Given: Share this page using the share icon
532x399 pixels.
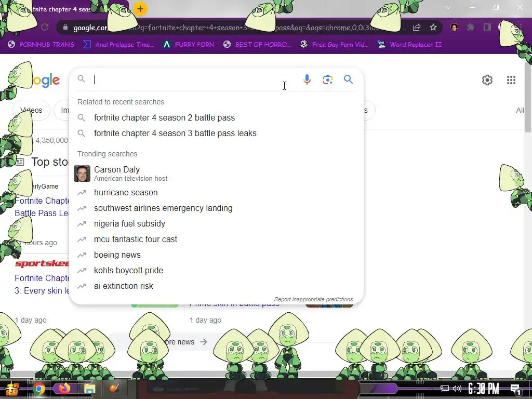Looking at the screenshot, I should [x=417, y=28].
